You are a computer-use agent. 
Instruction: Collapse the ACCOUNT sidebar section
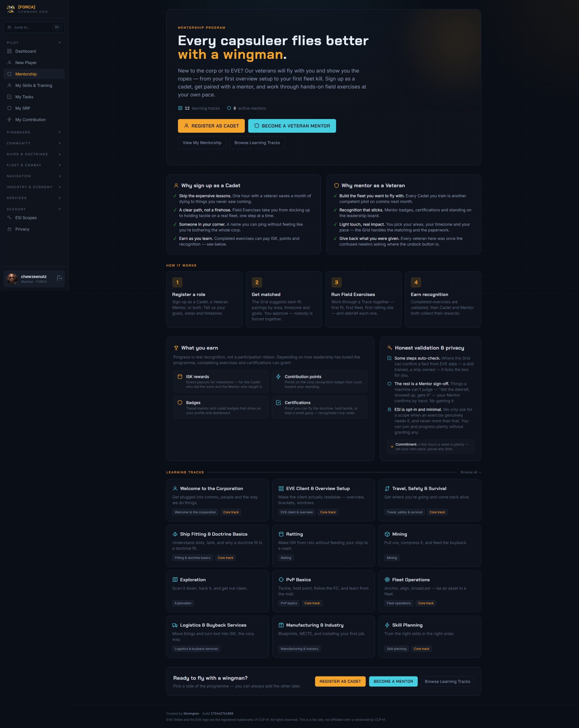(x=34, y=209)
